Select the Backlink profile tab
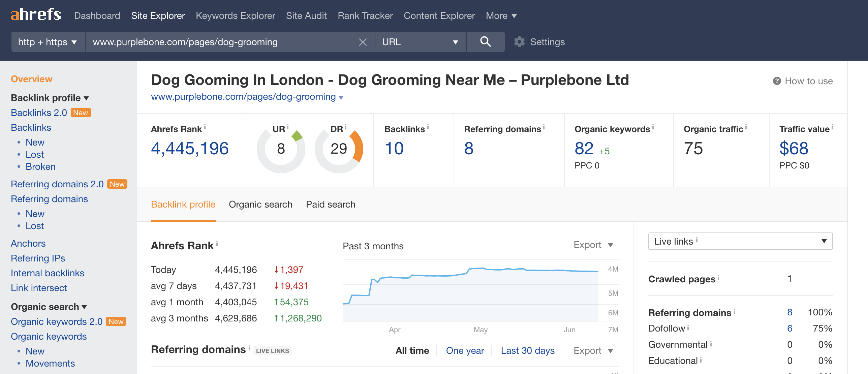Image resolution: width=868 pixels, height=374 pixels. point(183,205)
